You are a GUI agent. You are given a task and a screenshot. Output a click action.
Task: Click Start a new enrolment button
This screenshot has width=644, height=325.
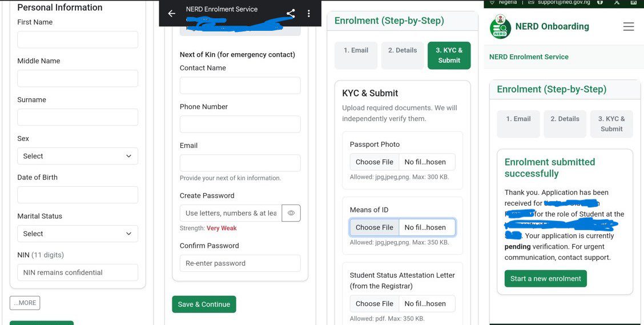(545, 279)
